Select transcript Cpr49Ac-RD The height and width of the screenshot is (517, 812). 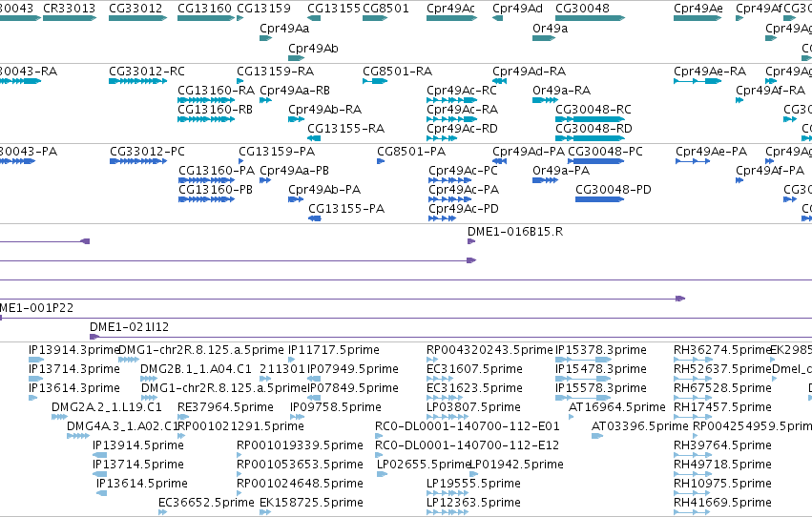441,138
